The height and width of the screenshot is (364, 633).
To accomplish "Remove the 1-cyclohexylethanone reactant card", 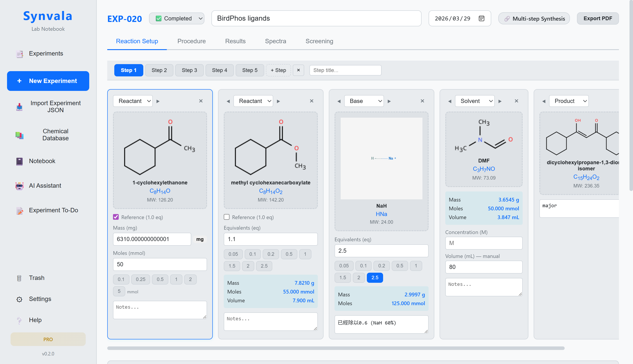I will (201, 101).
